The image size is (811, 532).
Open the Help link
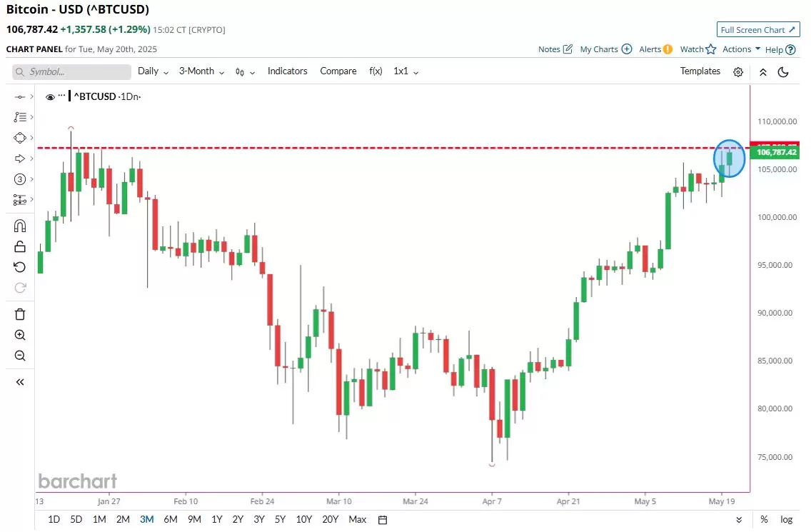coord(780,50)
